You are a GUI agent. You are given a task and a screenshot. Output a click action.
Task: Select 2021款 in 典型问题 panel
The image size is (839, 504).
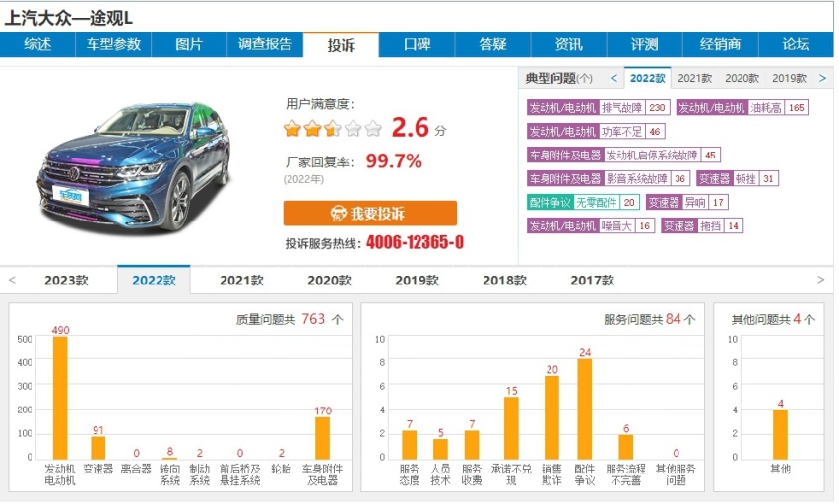pos(694,78)
